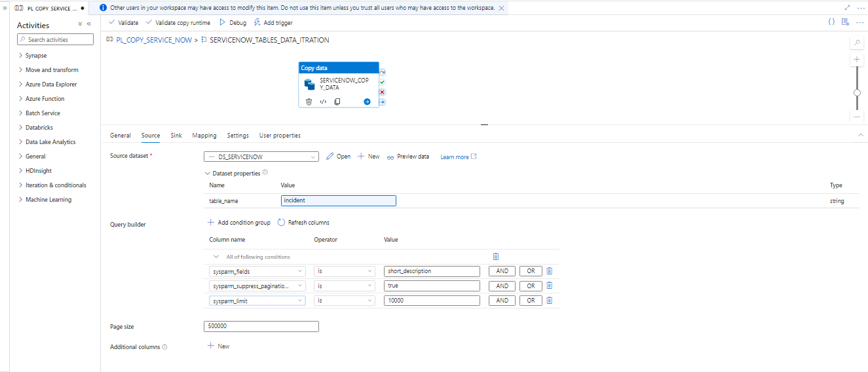Collapse the properties panel with up chevron
This screenshot has width=868, height=372.
click(861, 135)
